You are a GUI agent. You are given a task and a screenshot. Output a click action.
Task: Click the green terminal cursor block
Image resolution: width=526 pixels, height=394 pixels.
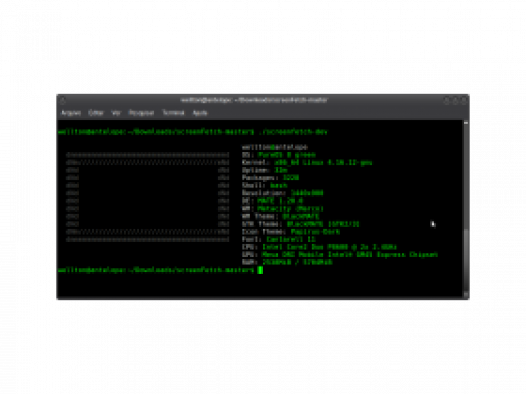pyautogui.click(x=260, y=270)
